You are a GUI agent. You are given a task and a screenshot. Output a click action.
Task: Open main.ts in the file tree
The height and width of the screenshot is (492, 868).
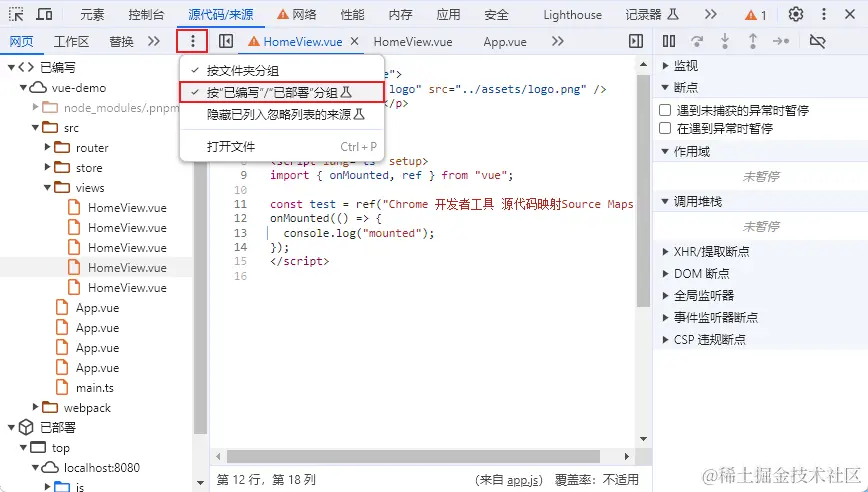coord(95,388)
